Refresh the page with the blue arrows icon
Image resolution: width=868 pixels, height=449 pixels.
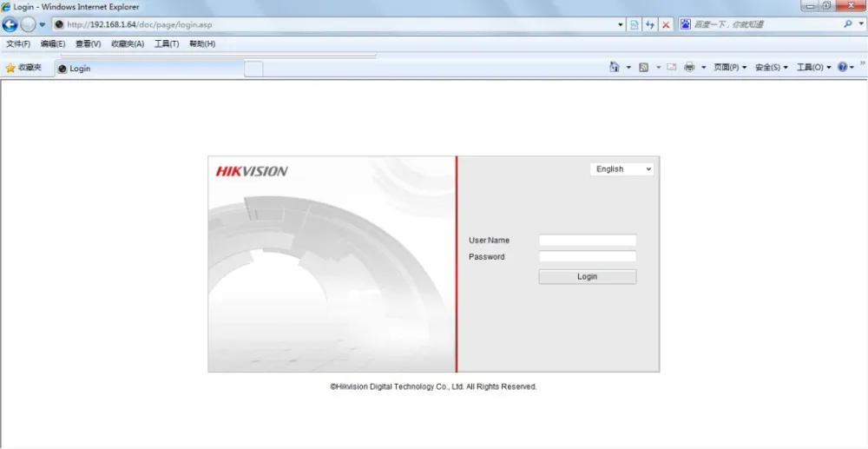650,25
